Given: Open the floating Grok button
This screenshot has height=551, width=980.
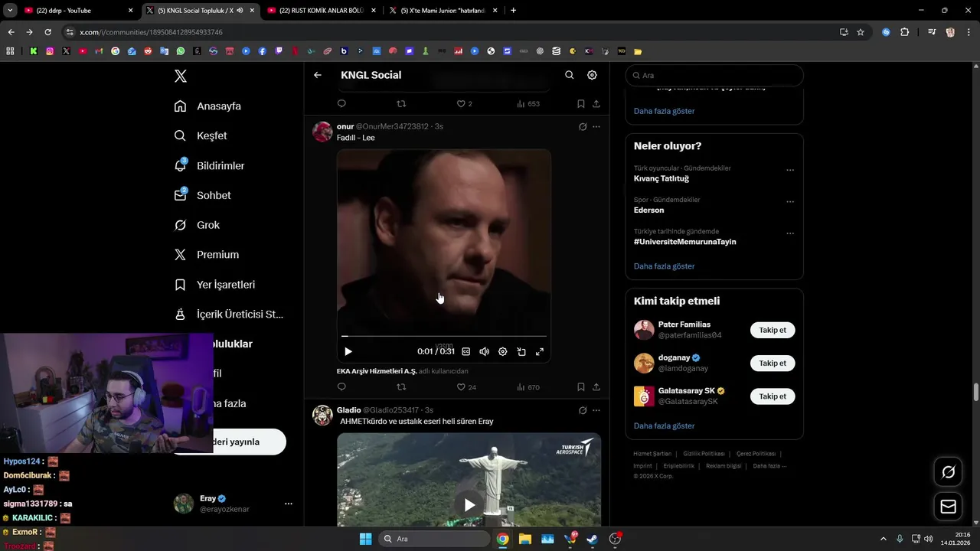Looking at the screenshot, I should [x=949, y=472].
